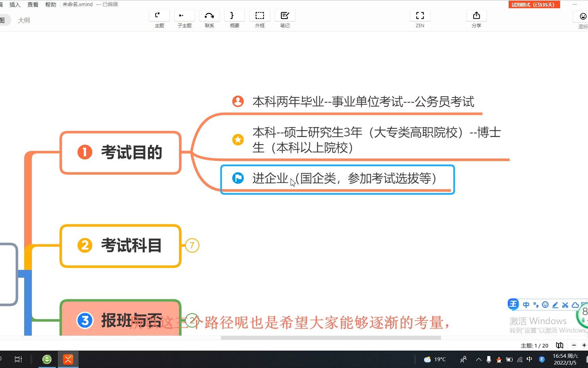Select topic 本科两年毕业--事业单位考试---公务员考试
Screen dimensions: 588x368
tap(363, 102)
